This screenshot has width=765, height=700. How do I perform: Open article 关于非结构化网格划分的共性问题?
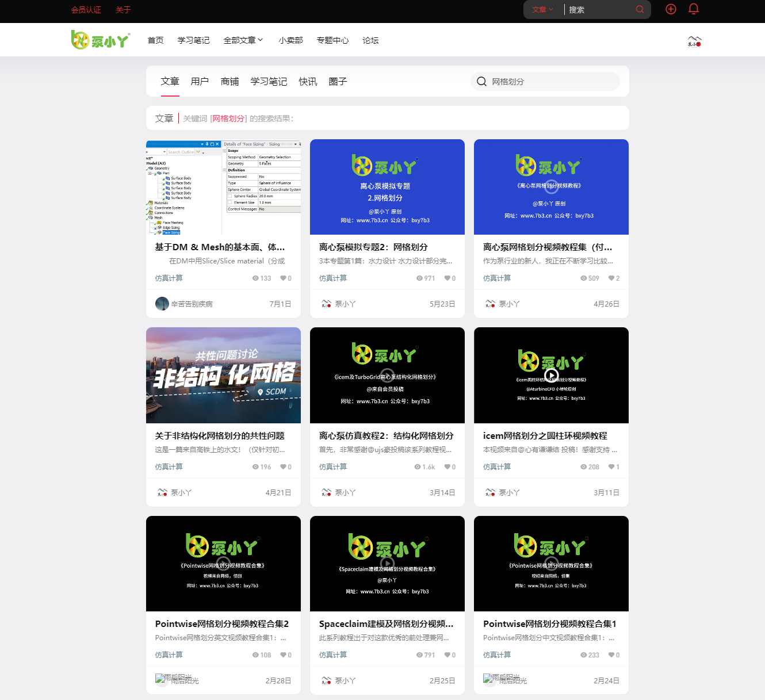coord(220,436)
